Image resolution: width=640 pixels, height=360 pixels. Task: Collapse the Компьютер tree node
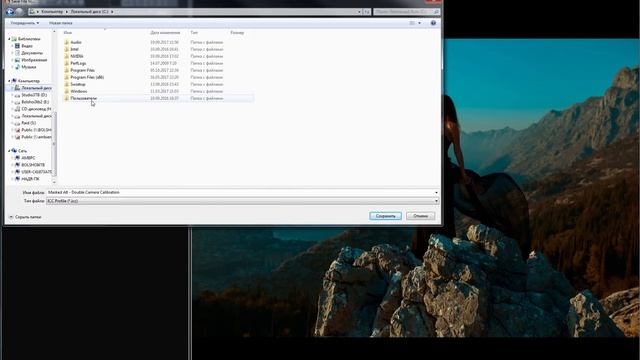(9, 81)
